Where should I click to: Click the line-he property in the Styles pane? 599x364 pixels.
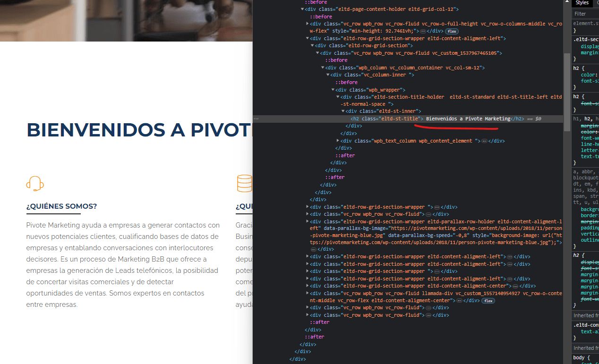tap(590, 144)
